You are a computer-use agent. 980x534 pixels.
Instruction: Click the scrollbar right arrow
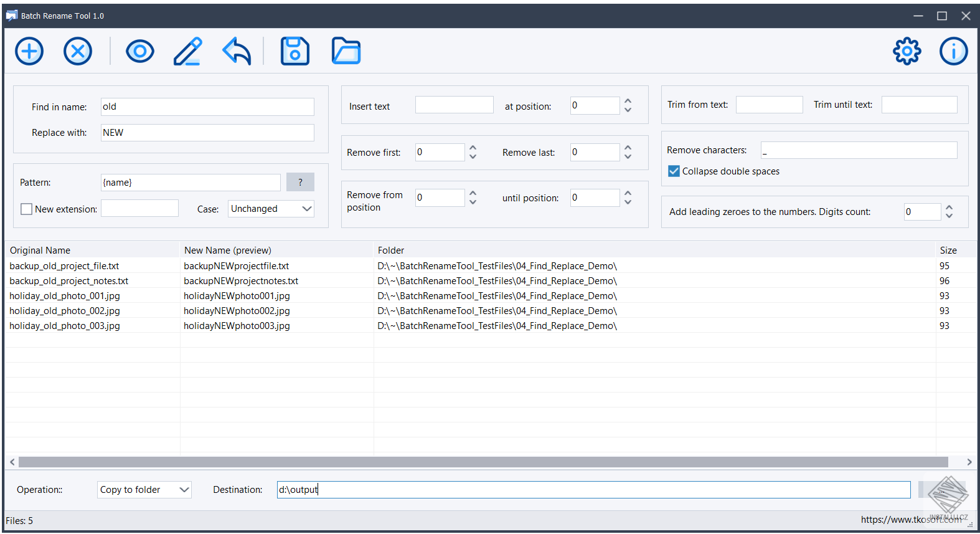(969, 462)
